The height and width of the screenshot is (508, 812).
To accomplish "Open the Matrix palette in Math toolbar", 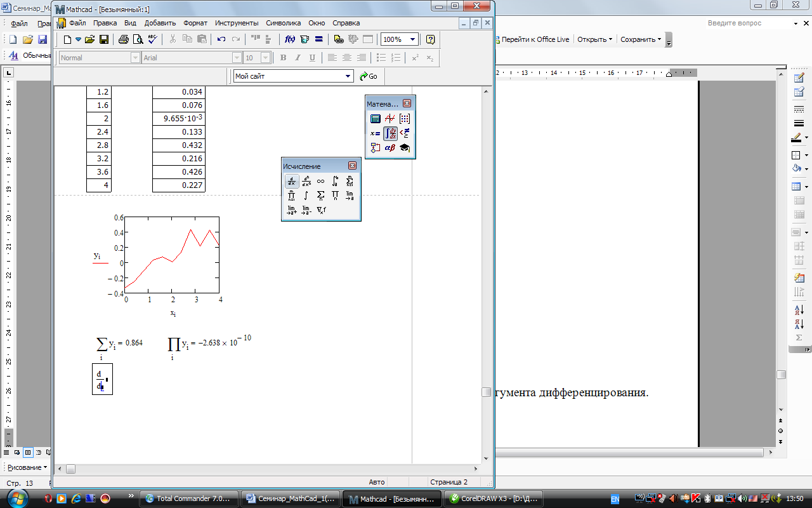I will pos(405,118).
